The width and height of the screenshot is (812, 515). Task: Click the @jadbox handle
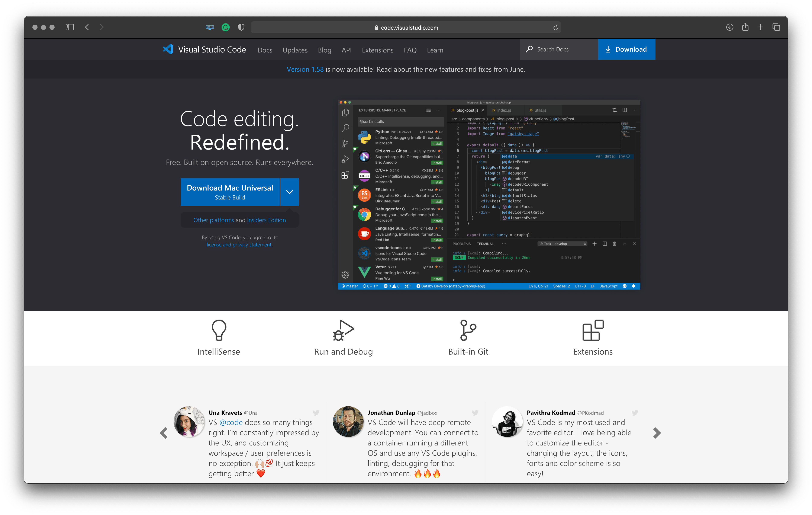coord(427,413)
